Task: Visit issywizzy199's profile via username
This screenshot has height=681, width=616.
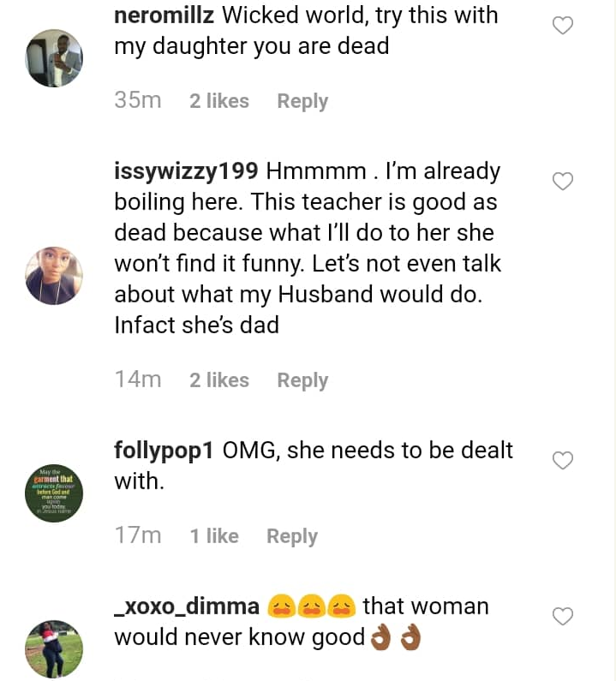Action: tap(186, 171)
